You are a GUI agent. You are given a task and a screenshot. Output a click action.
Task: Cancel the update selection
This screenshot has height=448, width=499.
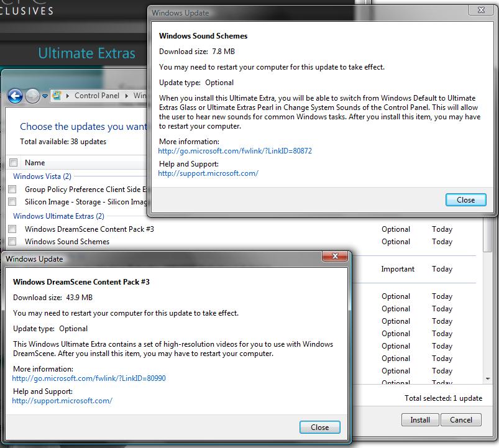(461, 420)
